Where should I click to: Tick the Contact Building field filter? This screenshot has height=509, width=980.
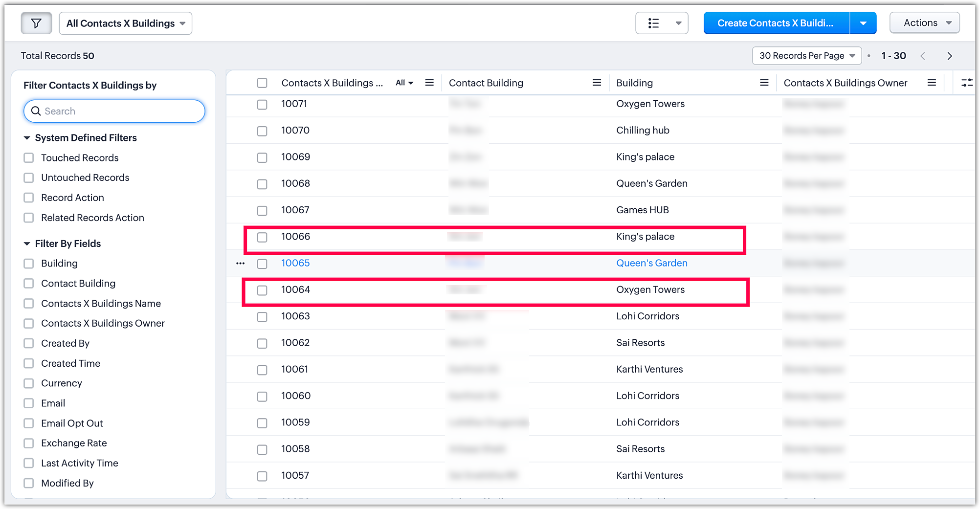pyautogui.click(x=29, y=284)
